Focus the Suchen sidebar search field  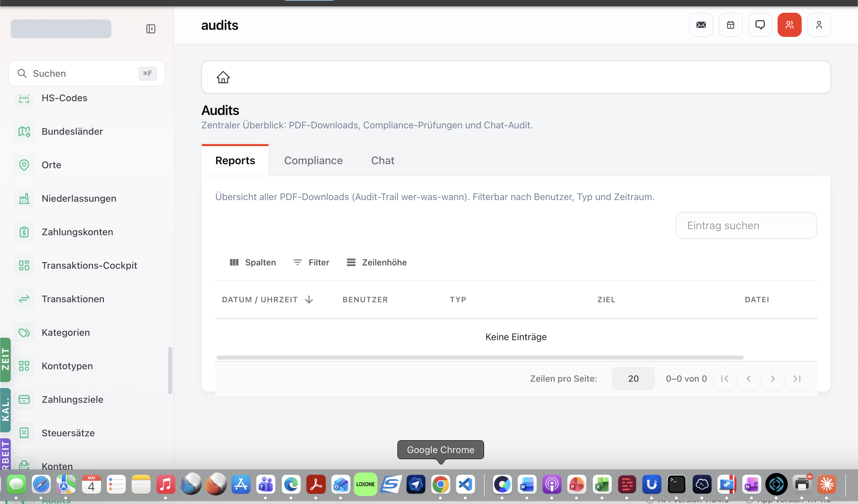coord(86,73)
